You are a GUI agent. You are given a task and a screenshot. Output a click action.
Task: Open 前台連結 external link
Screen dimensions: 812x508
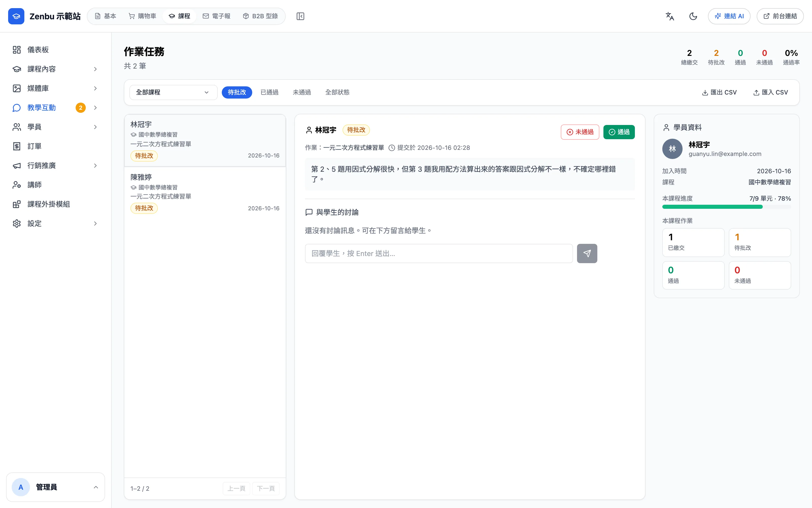tap(780, 16)
